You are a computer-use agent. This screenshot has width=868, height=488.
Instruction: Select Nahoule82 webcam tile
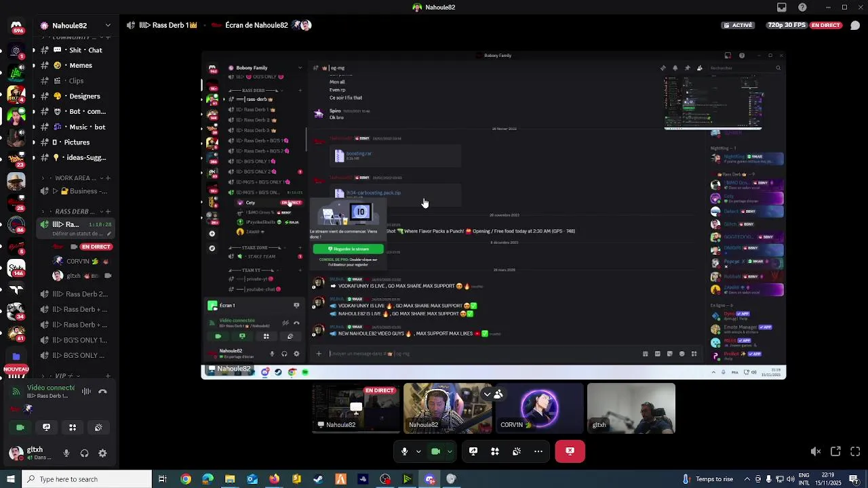click(446, 409)
